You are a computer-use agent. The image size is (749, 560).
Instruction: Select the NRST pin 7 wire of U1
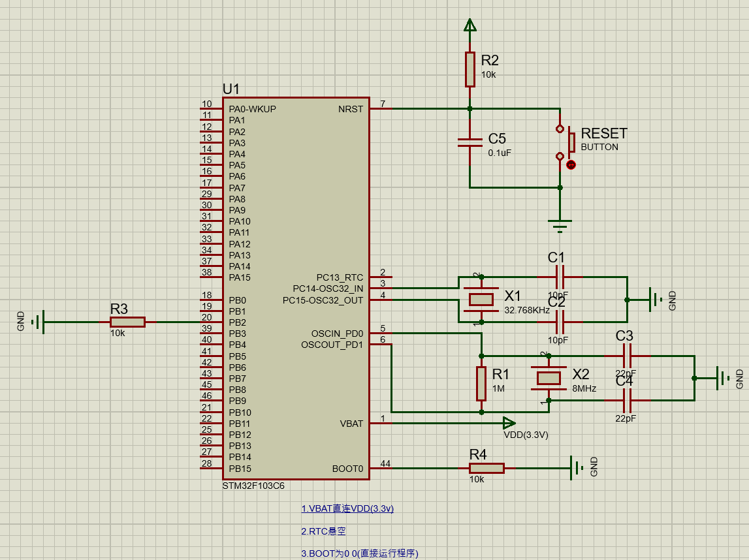[418, 110]
